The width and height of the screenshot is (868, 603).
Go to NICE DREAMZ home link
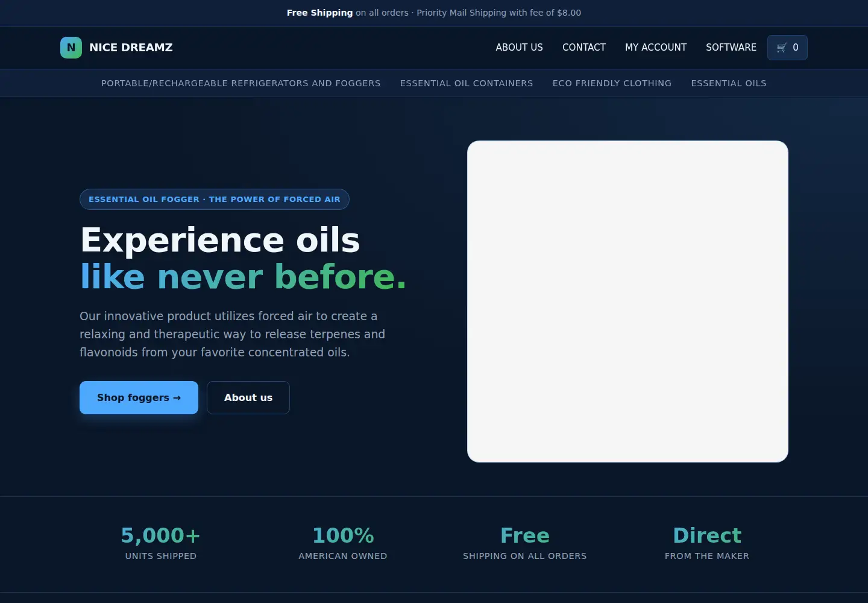tap(116, 48)
